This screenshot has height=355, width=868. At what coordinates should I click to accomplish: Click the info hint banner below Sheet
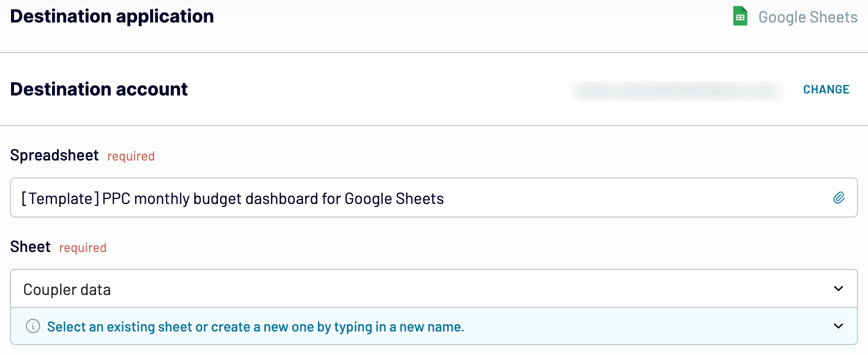[434, 326]
